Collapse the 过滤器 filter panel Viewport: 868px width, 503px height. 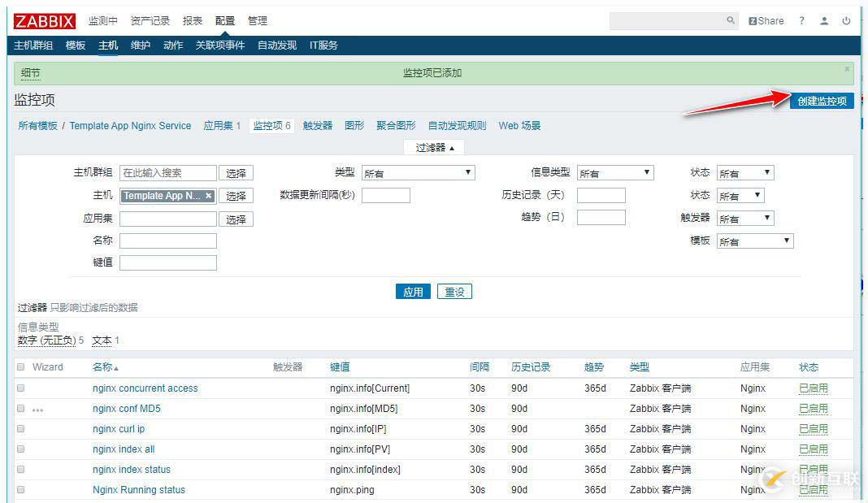[x=435, y=148]
